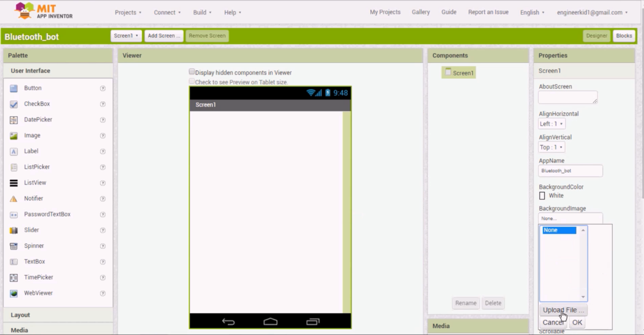Open help for Button component
The image size is (644, 335).
pos(103,88)
